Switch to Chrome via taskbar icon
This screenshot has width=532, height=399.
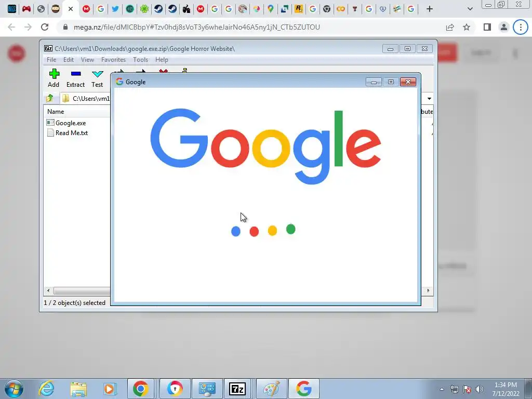140,389
